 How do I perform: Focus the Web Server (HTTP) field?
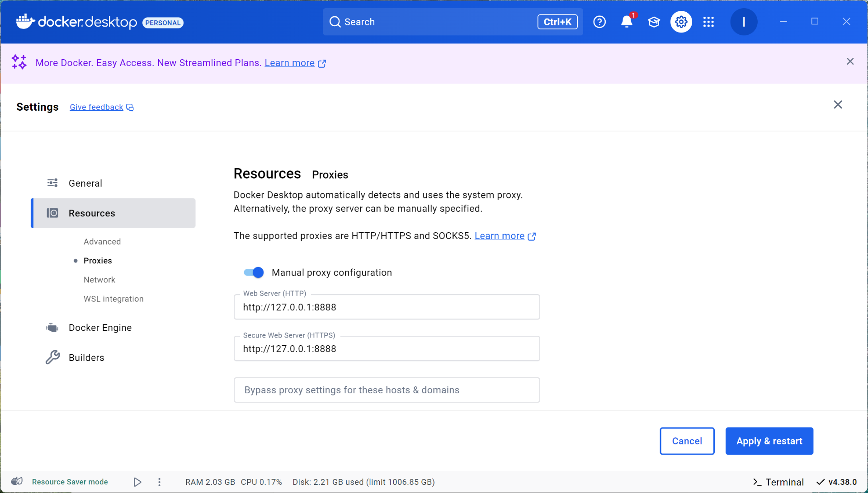coord(387,307)
